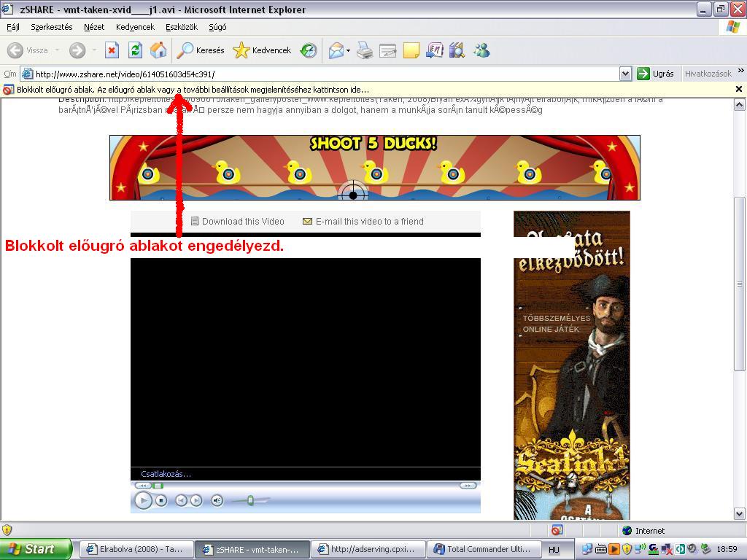Expand the address bar dropdown
Screen dimensions: 747x560
[625, 74]
